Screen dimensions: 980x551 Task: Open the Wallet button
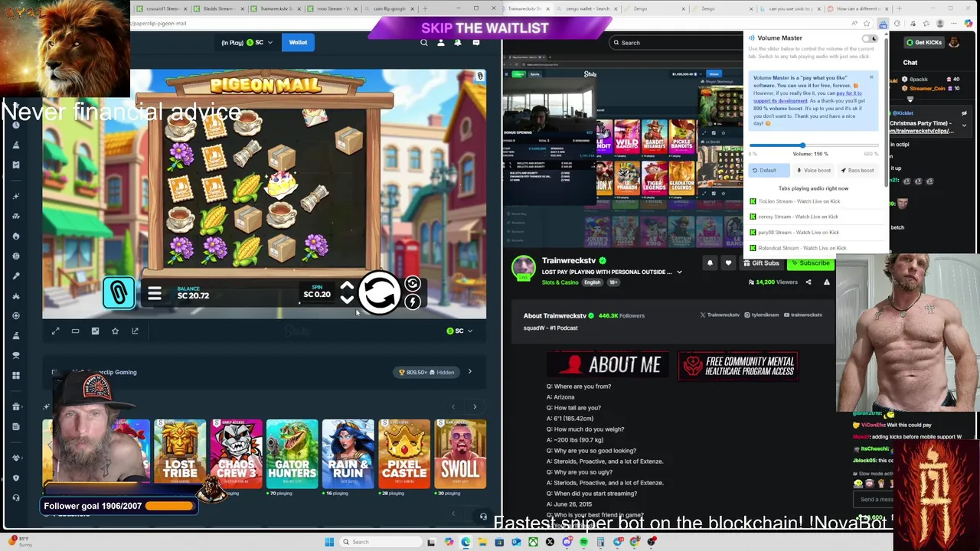(298, 43)
